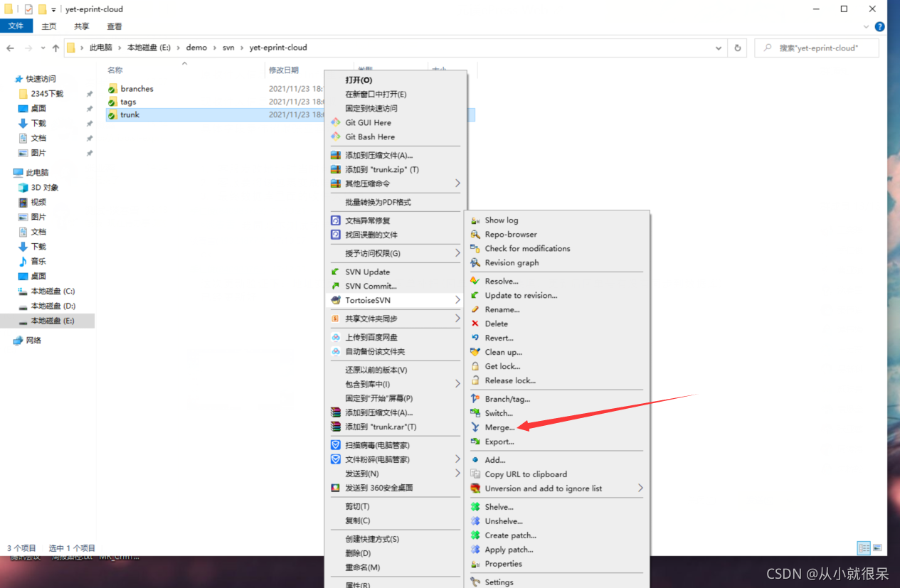Screen dimensions: 900x588
Task: Click the Apply patch icon
Action: [475, 550]
